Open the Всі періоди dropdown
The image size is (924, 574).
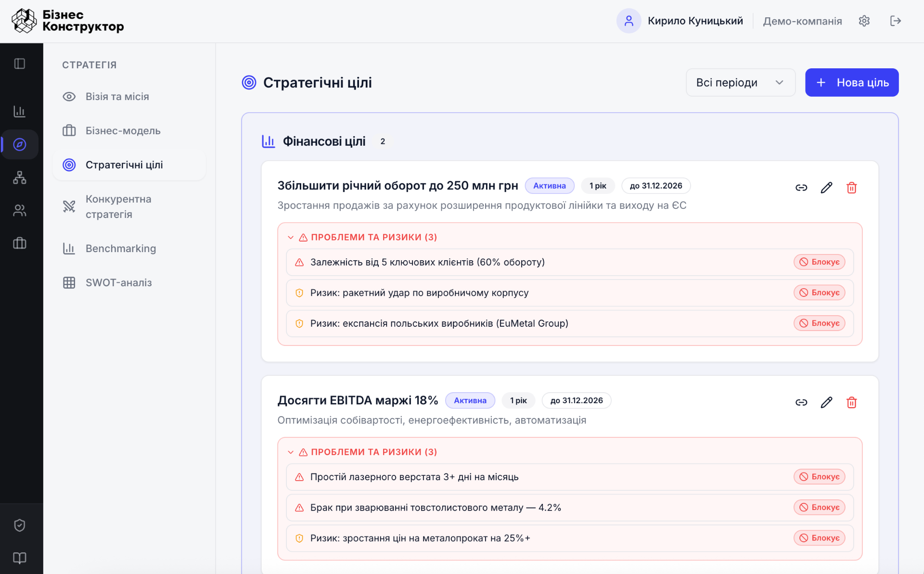pyautogui.click(x=740, y=82)
